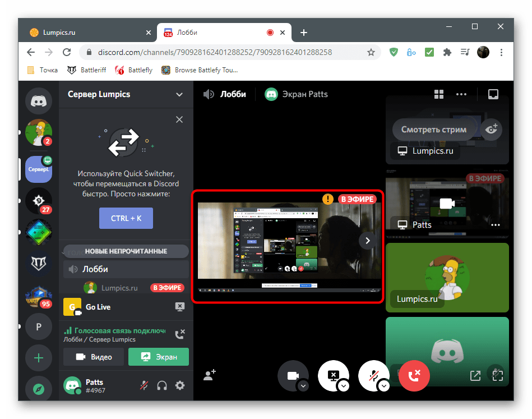532x419 pixels.
Task: Open the microphone options dropdown arrow
Action: [384, 385]
